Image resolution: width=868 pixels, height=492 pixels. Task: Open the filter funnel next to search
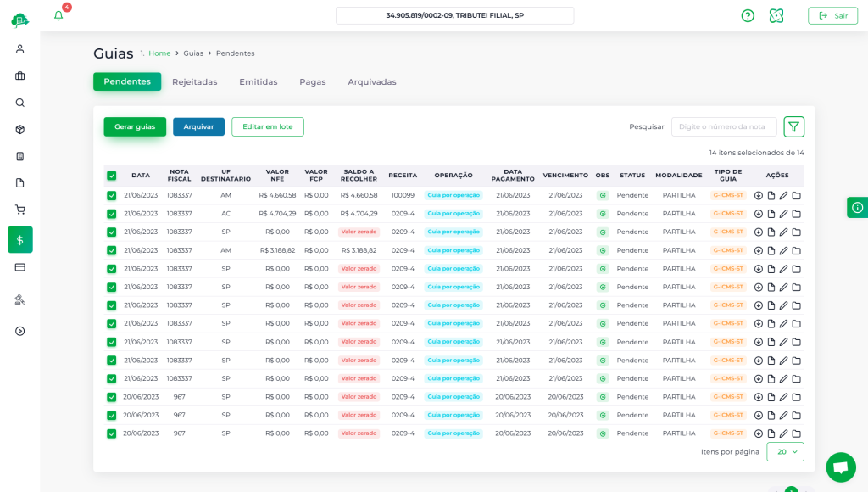(793, 126)
